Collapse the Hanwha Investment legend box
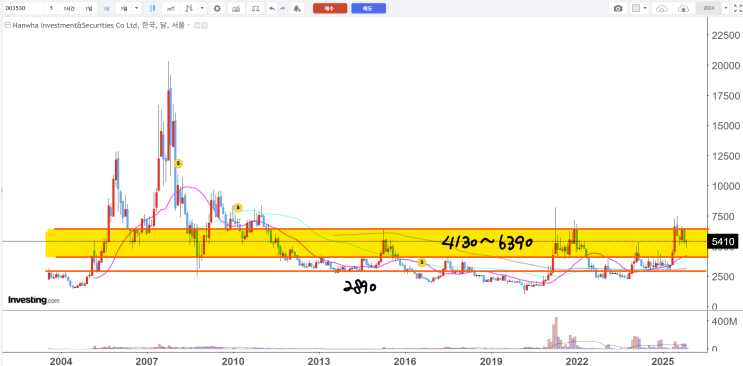Viewport: 743px width, 366px height. (x=7, y=25)
